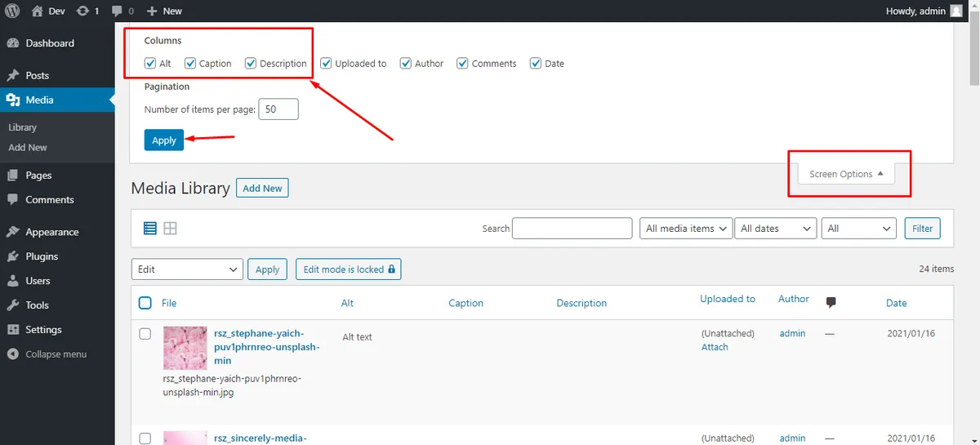Click the Alt text cell in the first row
Image resolution: width=980 pixels, height=445 pixels.
coord(358,336)
